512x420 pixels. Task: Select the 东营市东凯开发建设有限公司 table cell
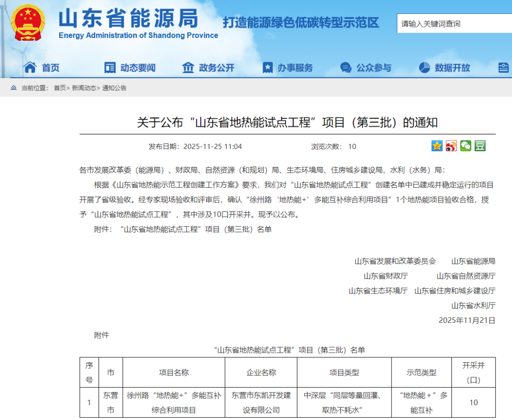click(261, 402)
